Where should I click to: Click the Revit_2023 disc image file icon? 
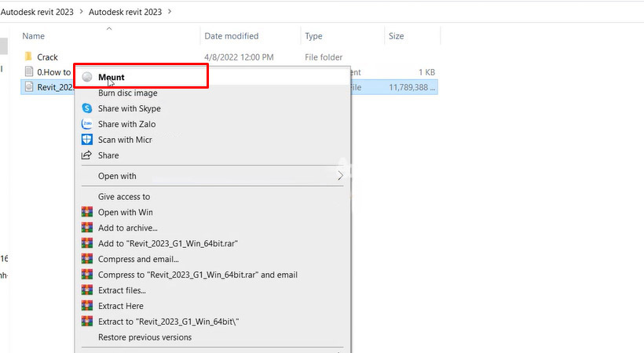29,86
